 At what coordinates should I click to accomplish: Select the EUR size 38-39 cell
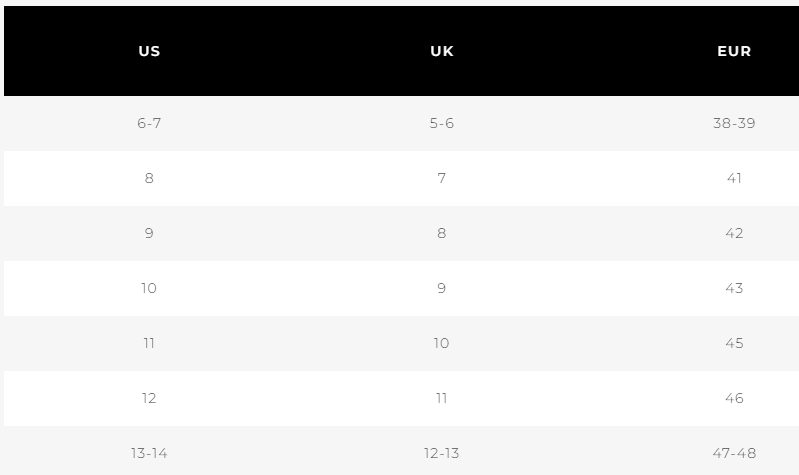pos(734,123)
